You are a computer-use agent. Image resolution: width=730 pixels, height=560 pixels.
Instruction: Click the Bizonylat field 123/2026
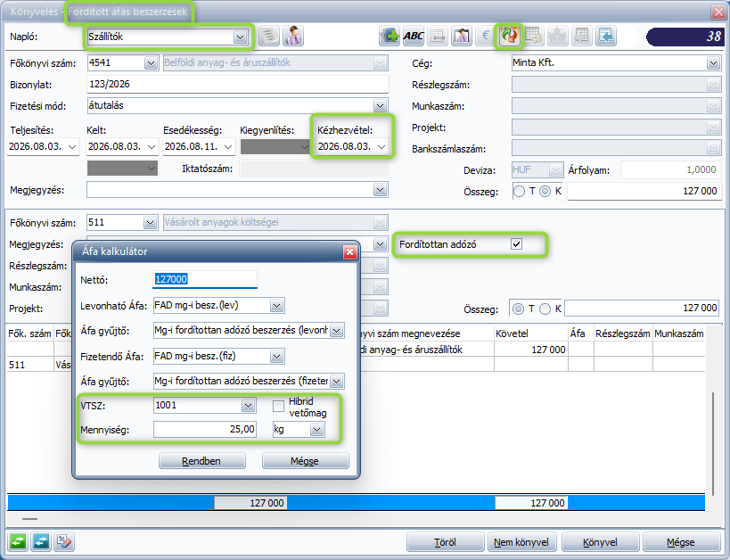[x=237, y=85]
